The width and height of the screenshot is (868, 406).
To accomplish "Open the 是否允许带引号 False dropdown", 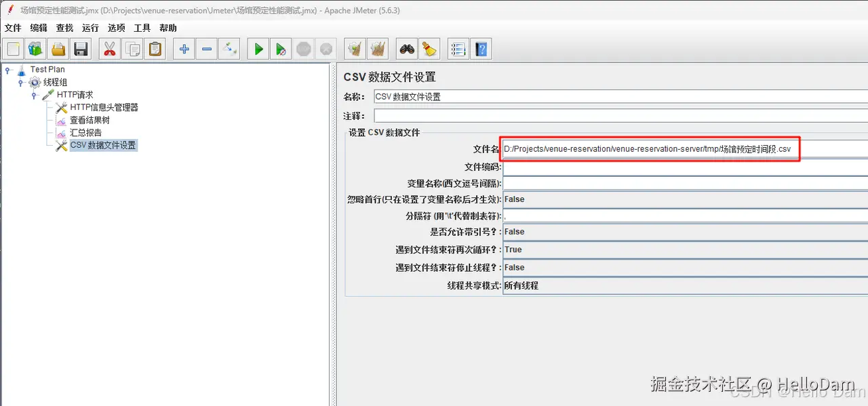I will [x=685, y=232].
